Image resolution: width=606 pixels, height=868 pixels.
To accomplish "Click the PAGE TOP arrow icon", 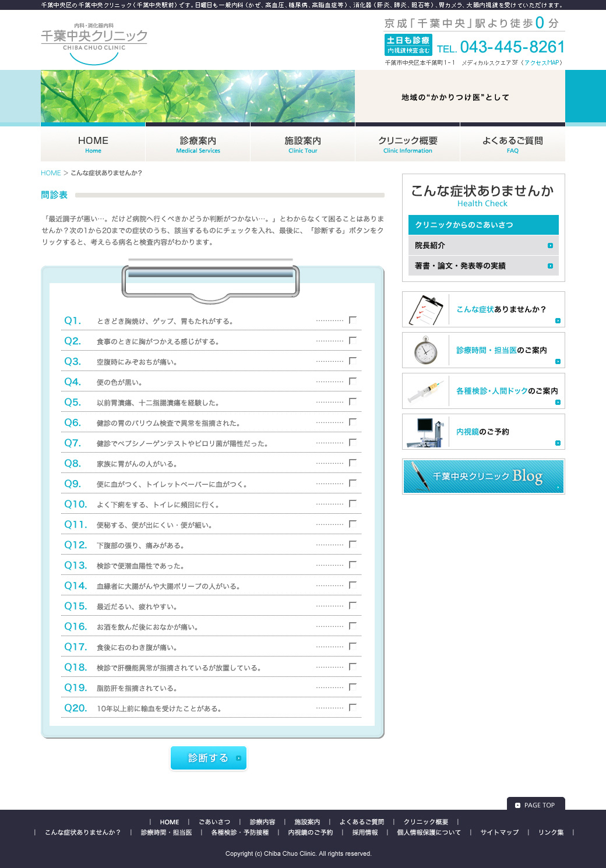I will (517, 805).
